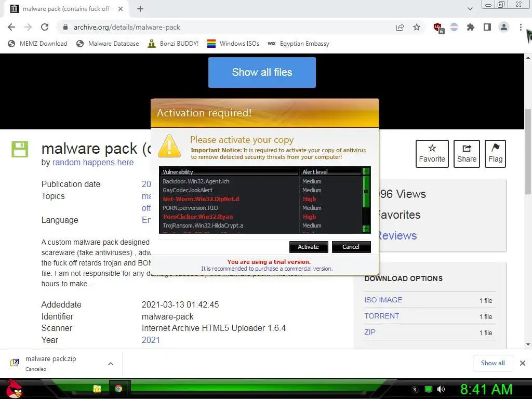Screen dimensions: 532x399
Task: Click the threat list scroll down arrow
Action: [x=366, y=229]
